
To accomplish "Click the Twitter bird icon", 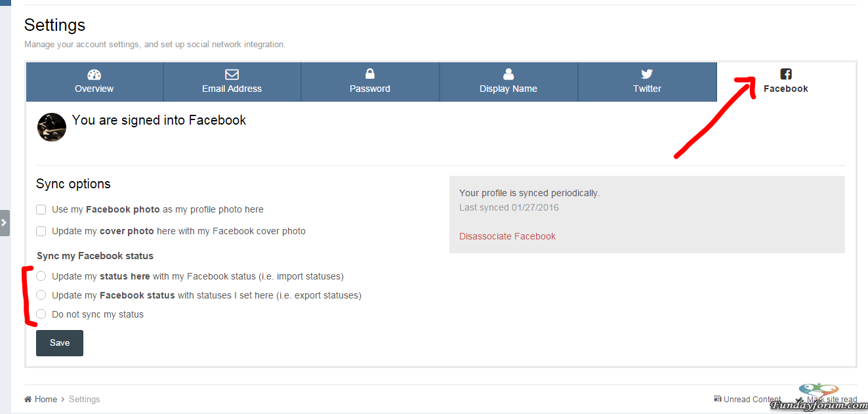I will [x=647, y=74].
